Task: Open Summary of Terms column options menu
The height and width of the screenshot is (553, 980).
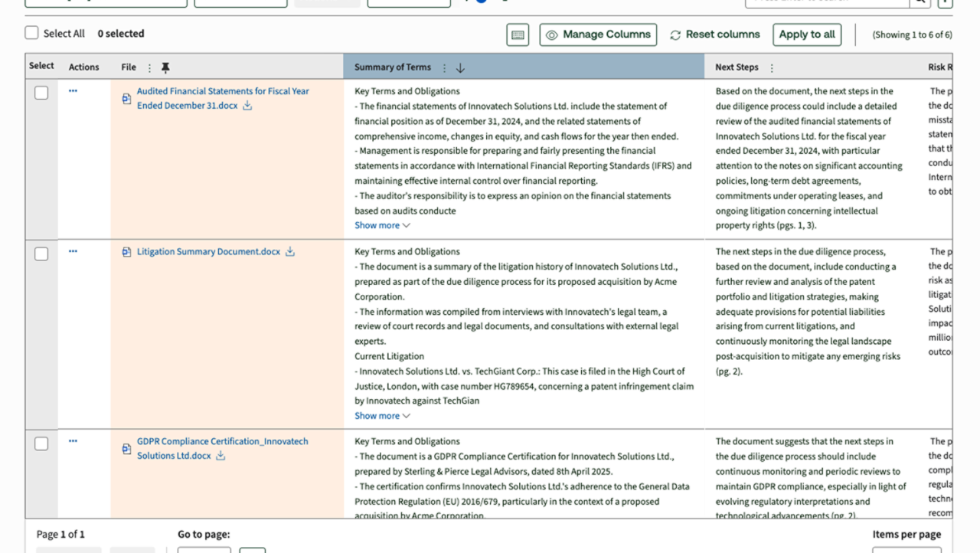Action: coord(444,67)
